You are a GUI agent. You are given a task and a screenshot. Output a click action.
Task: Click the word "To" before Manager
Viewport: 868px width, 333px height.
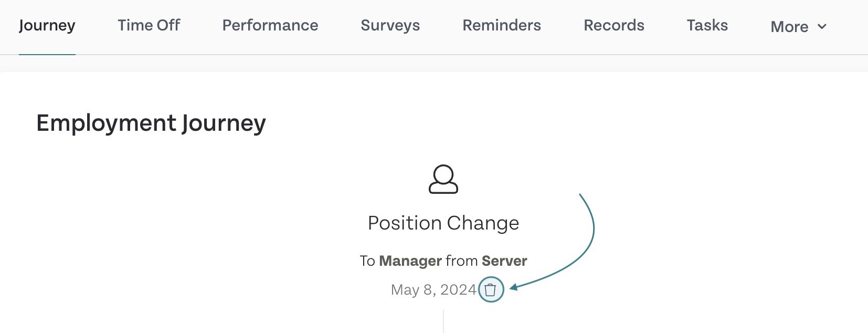coord(367,261)
